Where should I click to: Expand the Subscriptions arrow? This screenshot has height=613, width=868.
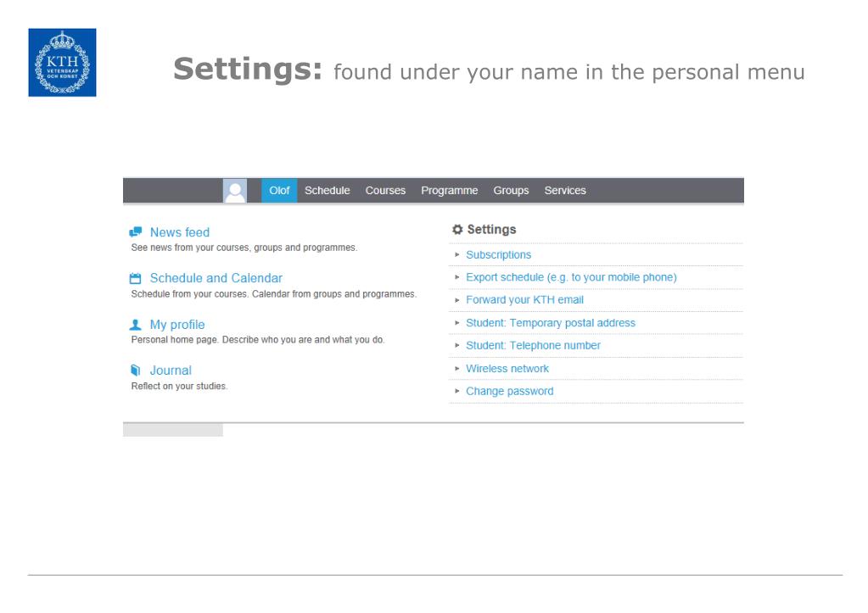coord(457,255)
